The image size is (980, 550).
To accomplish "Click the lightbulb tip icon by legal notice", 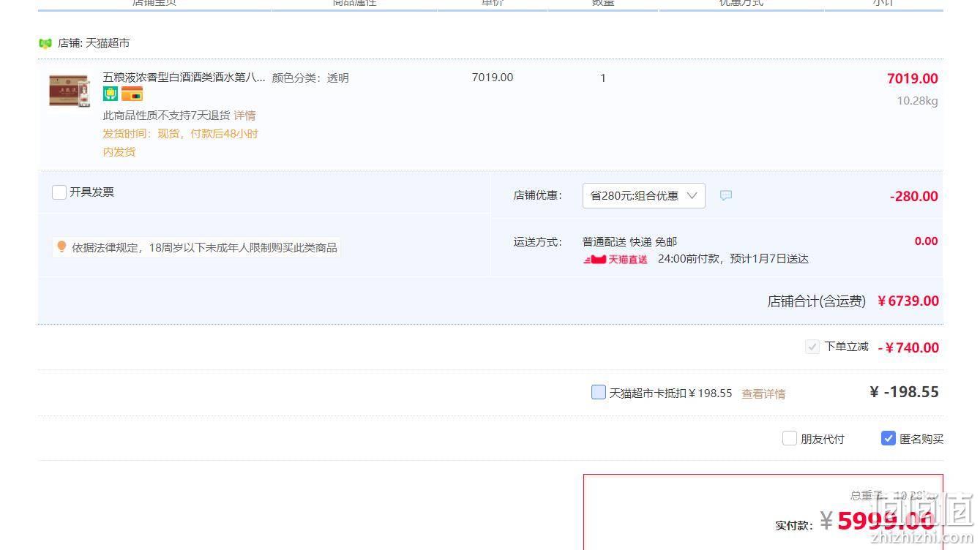I will (61, 247).
